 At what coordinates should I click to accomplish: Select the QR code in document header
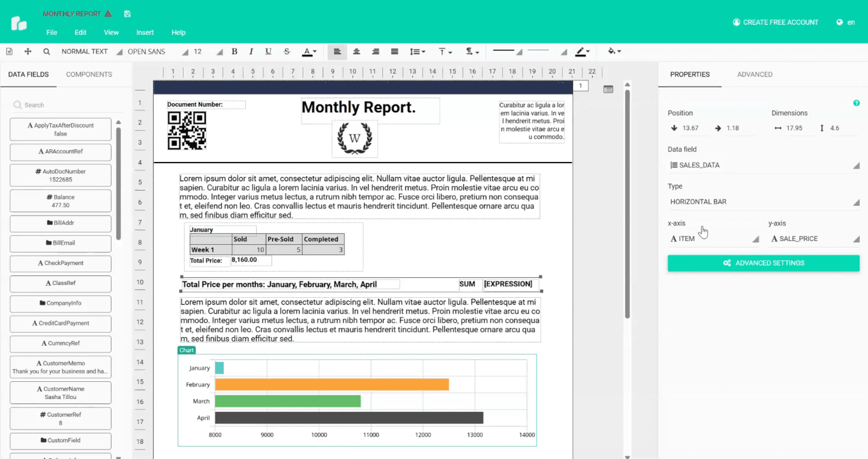pyautogui.click(x=187, y=131)
